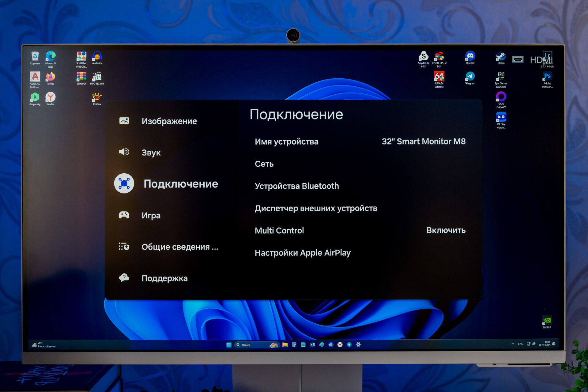Click the accessibility list icon beside Общие сведения

pos(124,247)
